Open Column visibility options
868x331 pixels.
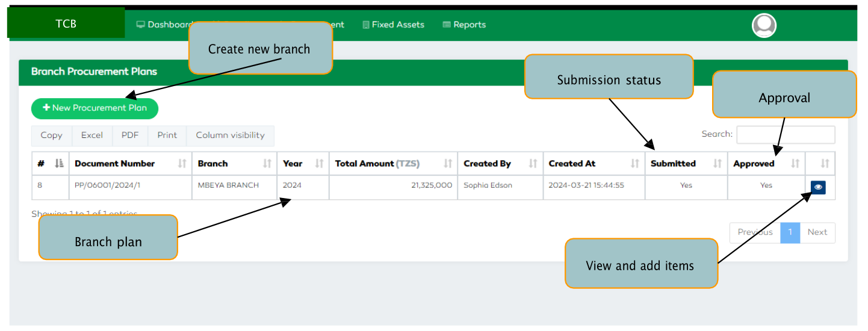click(230, 135)
